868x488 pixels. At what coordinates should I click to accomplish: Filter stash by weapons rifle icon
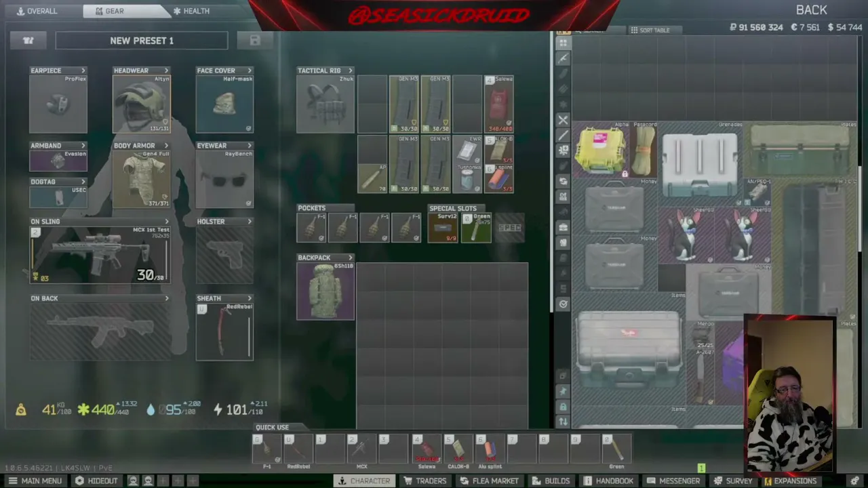tap(563, 58)
